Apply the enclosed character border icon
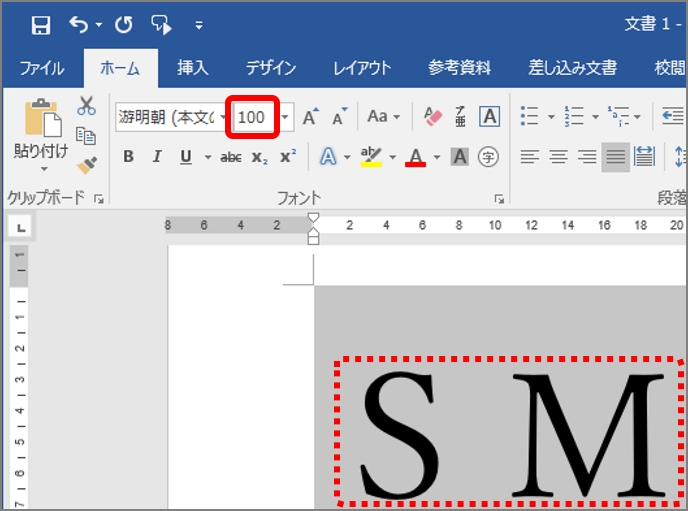688x511 pixels. pos(490,117)
